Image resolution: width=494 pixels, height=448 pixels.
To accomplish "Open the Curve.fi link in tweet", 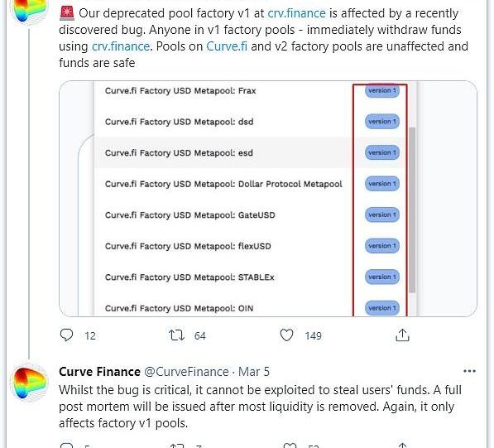I will point(227,46).
